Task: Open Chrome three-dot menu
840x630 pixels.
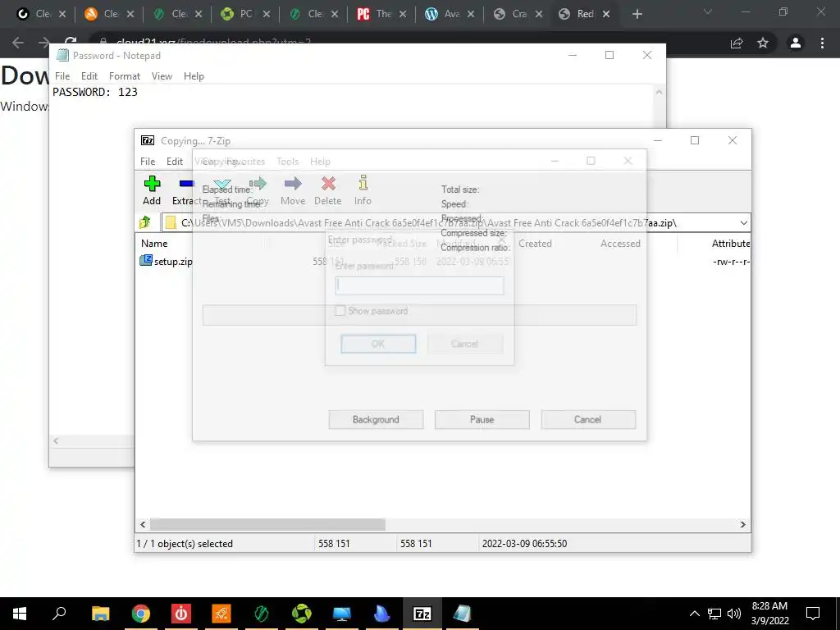Action: point(822,43)
